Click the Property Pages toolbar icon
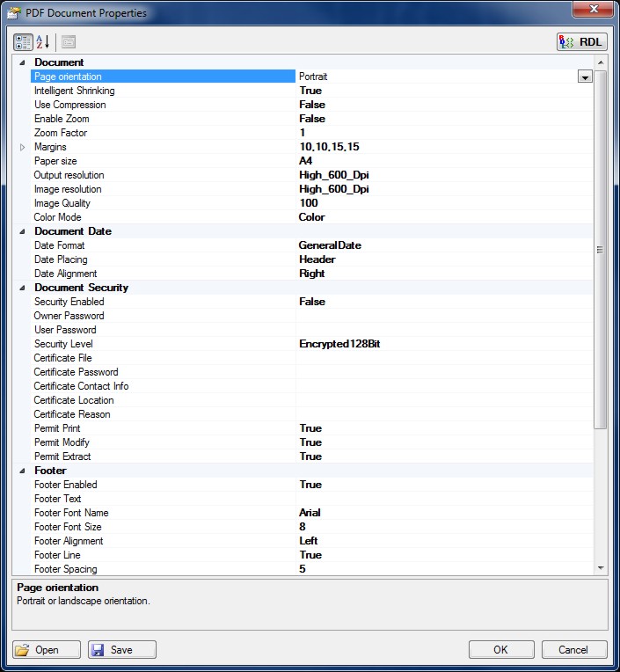Screen dimensions: 620x672 (x=68, y=41)
